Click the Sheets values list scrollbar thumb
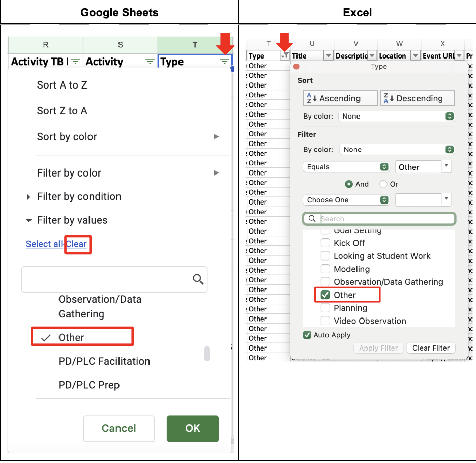 tap(207, 354)
